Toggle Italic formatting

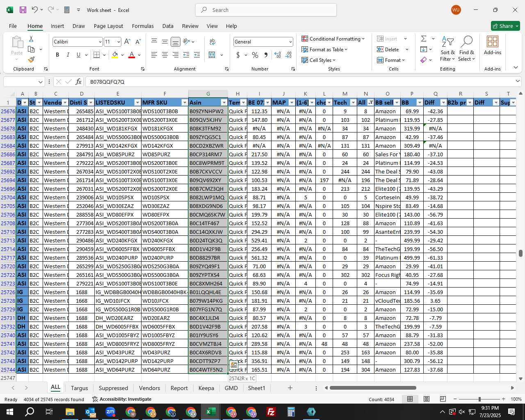pyautogui.click(x=68, y=55)
